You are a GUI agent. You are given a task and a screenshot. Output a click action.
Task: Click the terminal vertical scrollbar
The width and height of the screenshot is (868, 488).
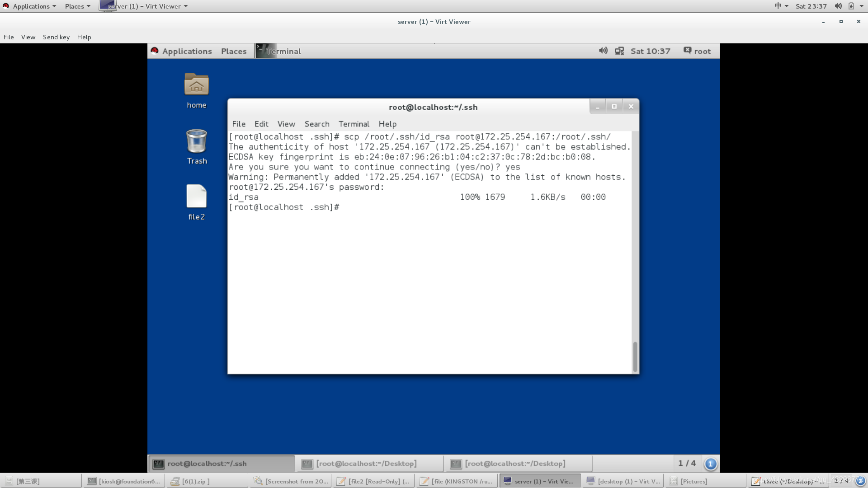coord(635,357)
